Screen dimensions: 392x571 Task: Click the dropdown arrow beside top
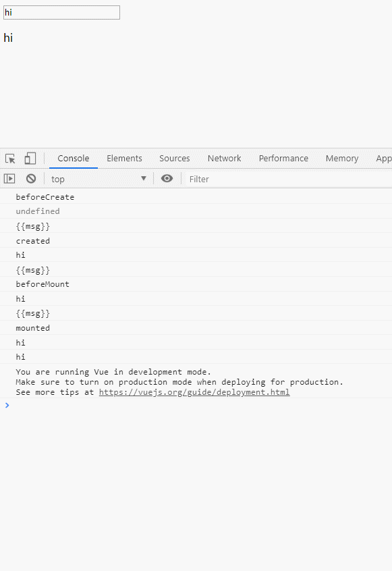pos(144,178)
